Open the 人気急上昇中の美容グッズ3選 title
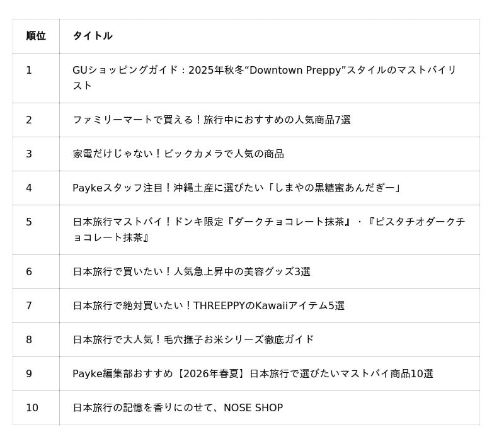The width and height of the screenshot is (504, 444). point(192,271)
